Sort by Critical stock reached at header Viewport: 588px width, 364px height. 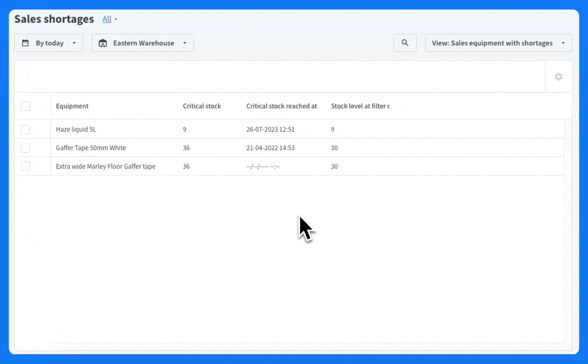pos(282,106)
